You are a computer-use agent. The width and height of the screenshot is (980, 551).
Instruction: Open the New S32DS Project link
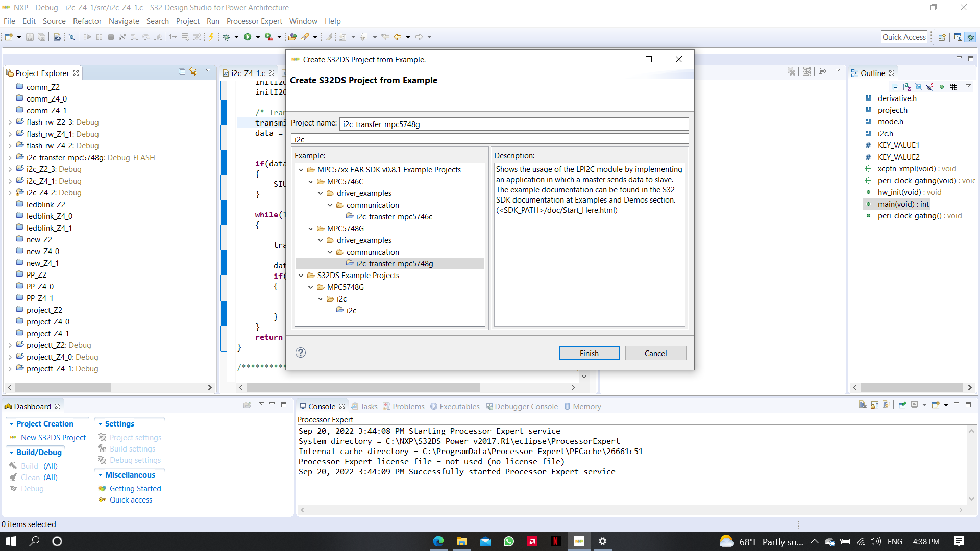pos(53,438)
